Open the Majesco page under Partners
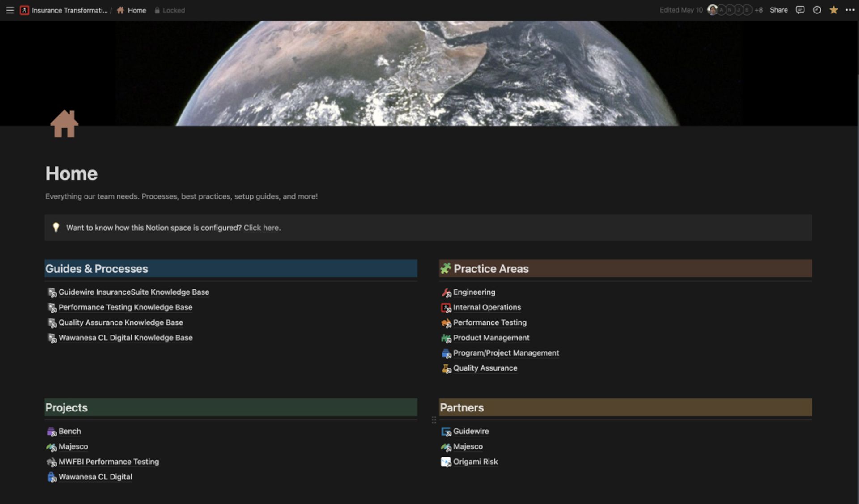Image resolution: width=859 pixels, height=504 pixels. click(468, 446)
